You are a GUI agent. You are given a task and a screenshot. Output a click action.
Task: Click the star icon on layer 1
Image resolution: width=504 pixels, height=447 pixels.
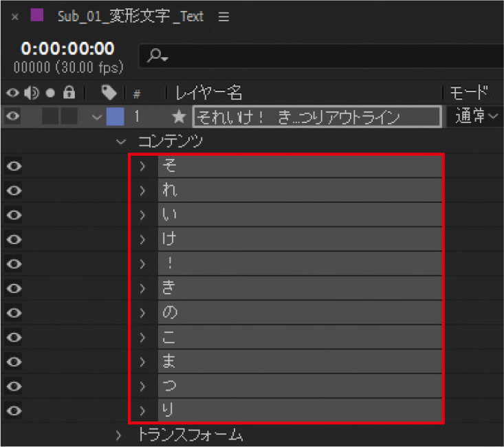(x=180, y=117)
